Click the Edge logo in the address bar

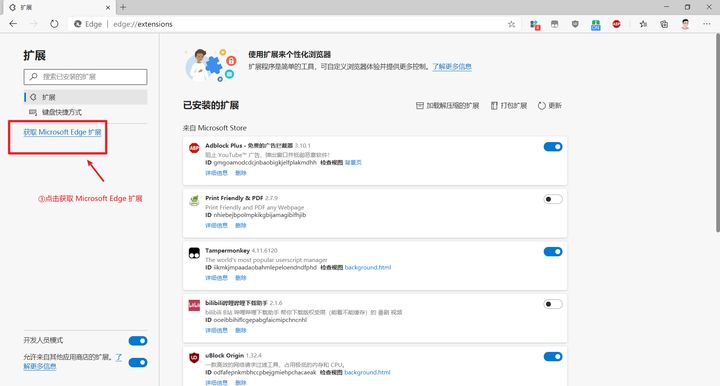[78, 24]
